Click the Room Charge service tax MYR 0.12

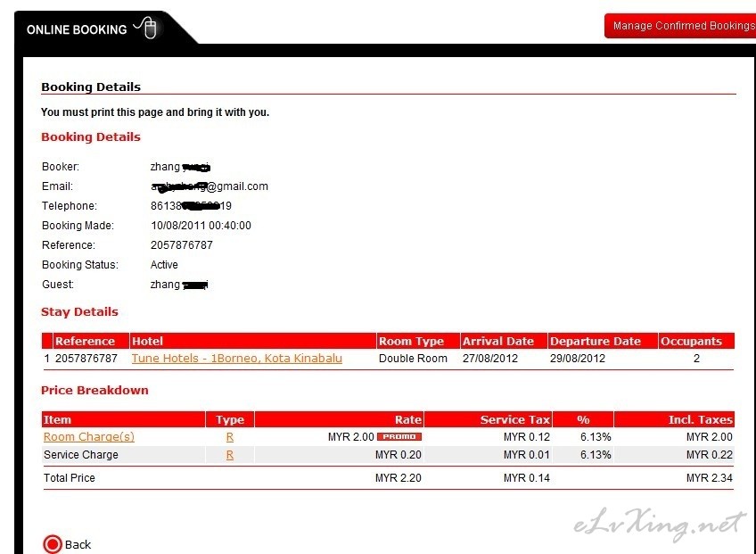click(x=527, y=437)
